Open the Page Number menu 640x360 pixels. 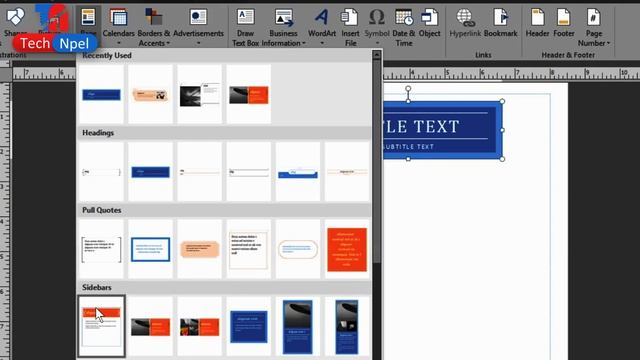click(x=593, y=27)
